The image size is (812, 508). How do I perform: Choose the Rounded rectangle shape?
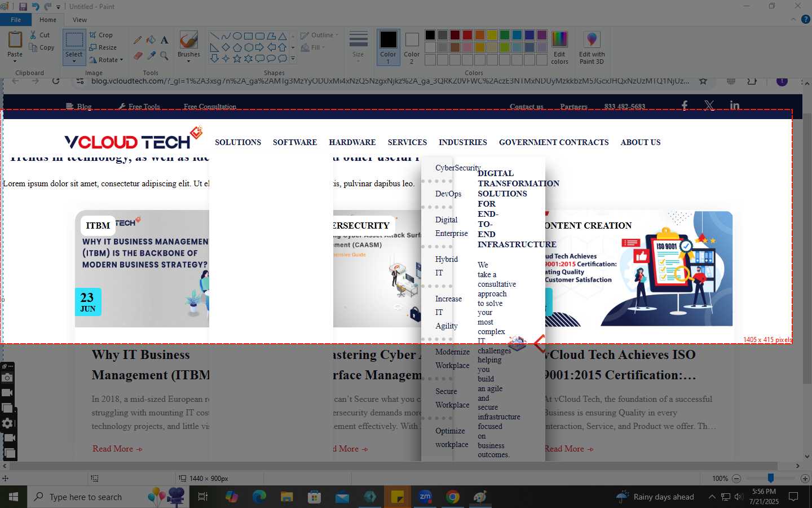click(259, 36)
